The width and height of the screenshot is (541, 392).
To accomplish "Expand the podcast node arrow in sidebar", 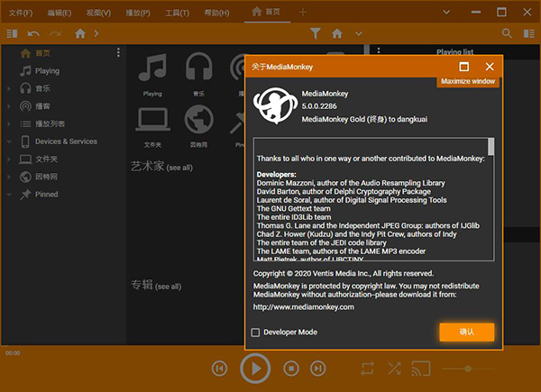I will (9, 106).
